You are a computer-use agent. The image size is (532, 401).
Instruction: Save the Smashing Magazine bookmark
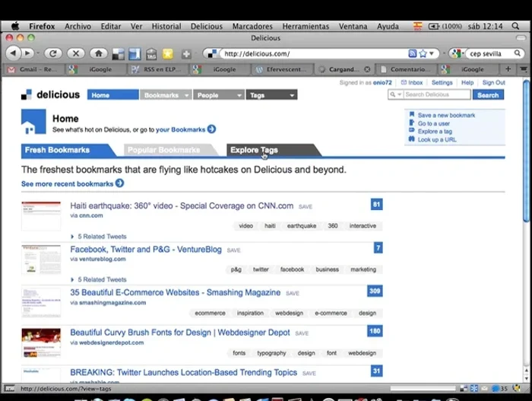click(x=293, y=293)
